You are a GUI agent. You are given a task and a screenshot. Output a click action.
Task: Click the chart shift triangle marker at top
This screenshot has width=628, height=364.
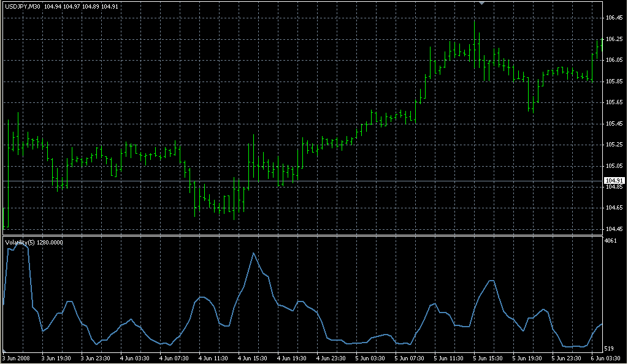pyautogui.click(x=482, y=3)
